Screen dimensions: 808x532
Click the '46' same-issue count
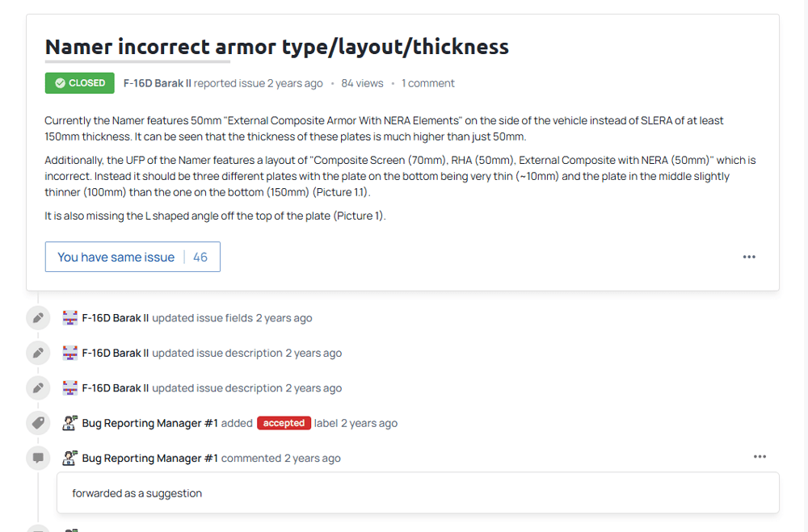pyautogui.click(x=200, y=257)
